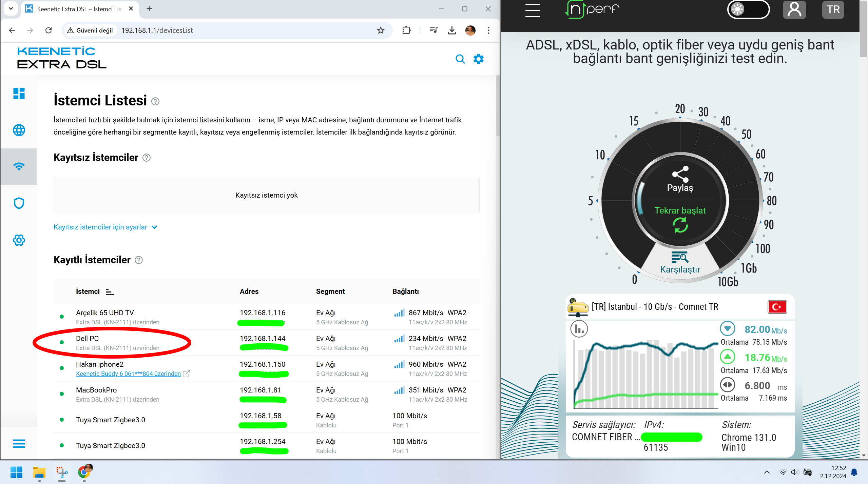This screenshot has width=868, height=484.
Task: Click the Keenetic page vertical scrollbar
Action: pos(498,106)
